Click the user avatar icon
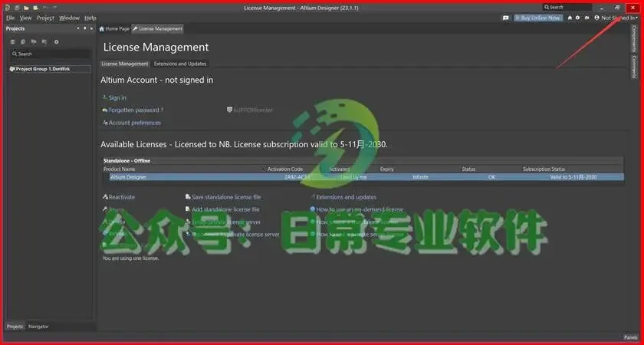 (596, 18)
